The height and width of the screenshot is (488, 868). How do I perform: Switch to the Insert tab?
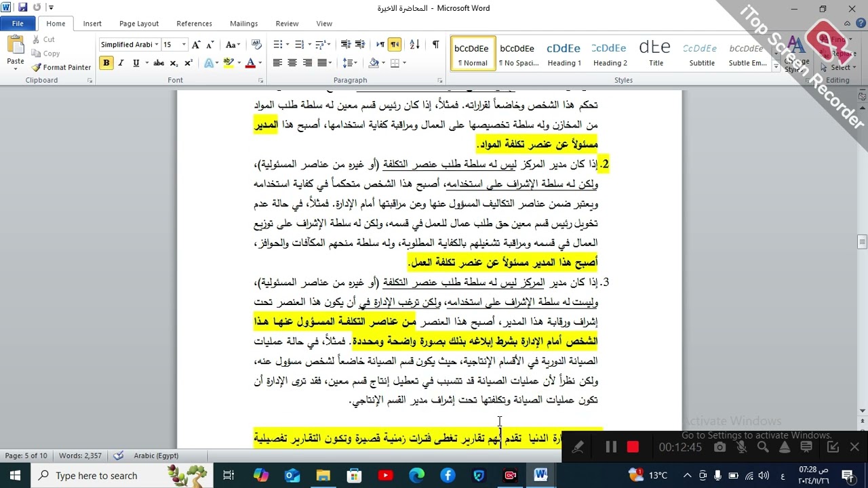coord(92,23)
